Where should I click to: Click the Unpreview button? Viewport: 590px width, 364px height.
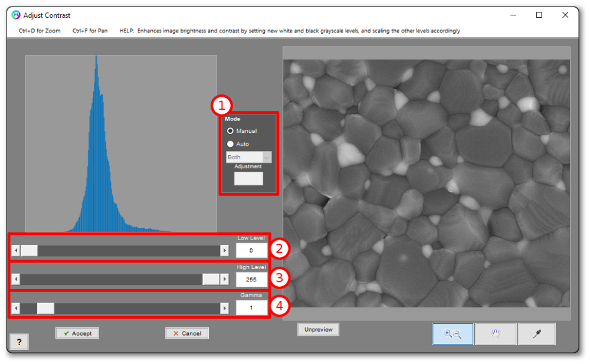[318, 329]
